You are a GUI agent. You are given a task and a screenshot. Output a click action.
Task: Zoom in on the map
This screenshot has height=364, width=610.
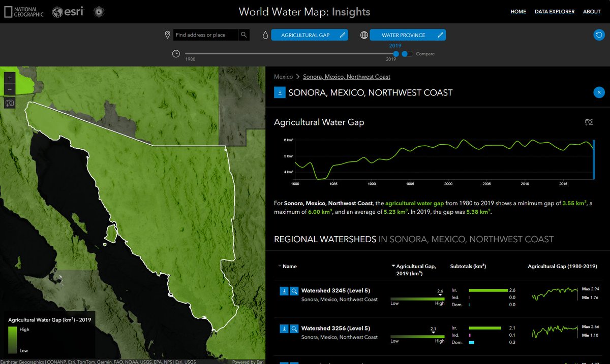coord(10,78)
